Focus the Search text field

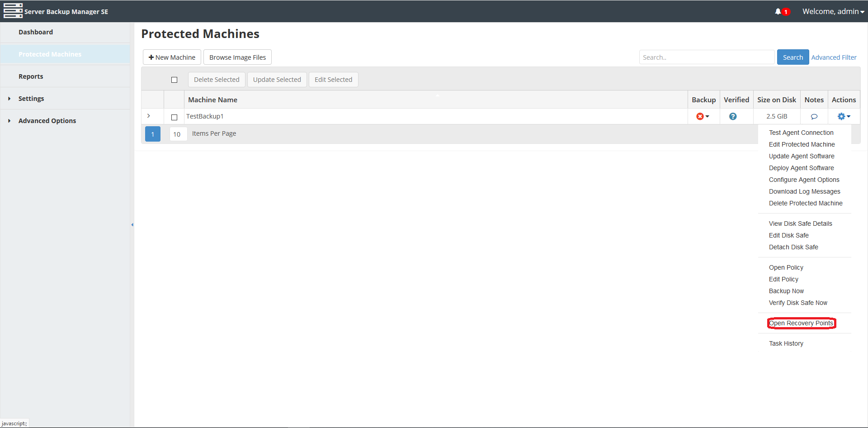pos(707,57)
